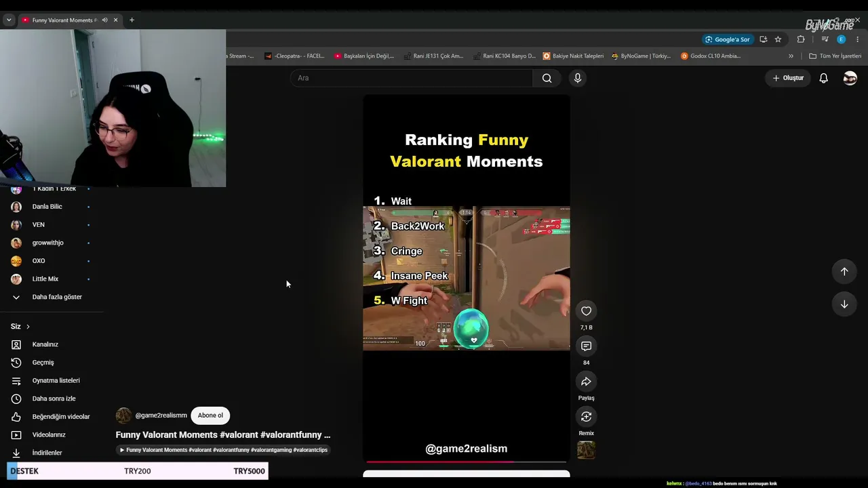Screen dimensions: 868x488
Task: Open the Rani JE131 bookmark
Action: click(x=433, y=56)
